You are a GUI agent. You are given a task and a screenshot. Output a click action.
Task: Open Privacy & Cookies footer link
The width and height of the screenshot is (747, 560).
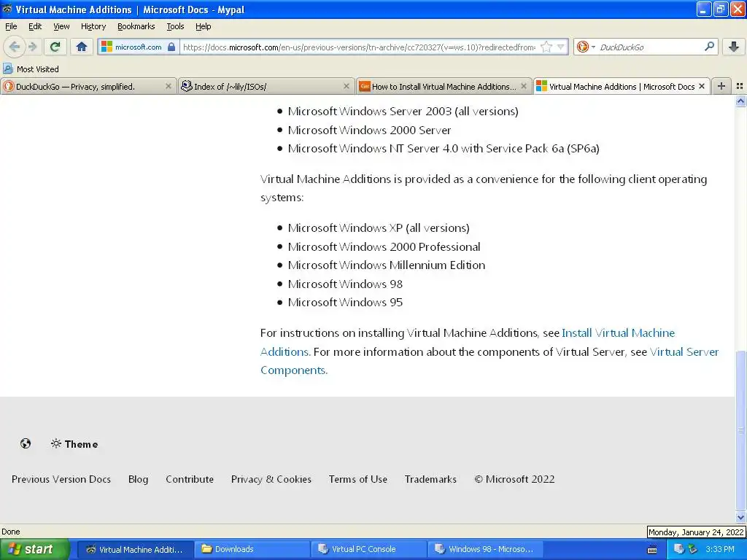pyautogui.click(x=271, y=479)
